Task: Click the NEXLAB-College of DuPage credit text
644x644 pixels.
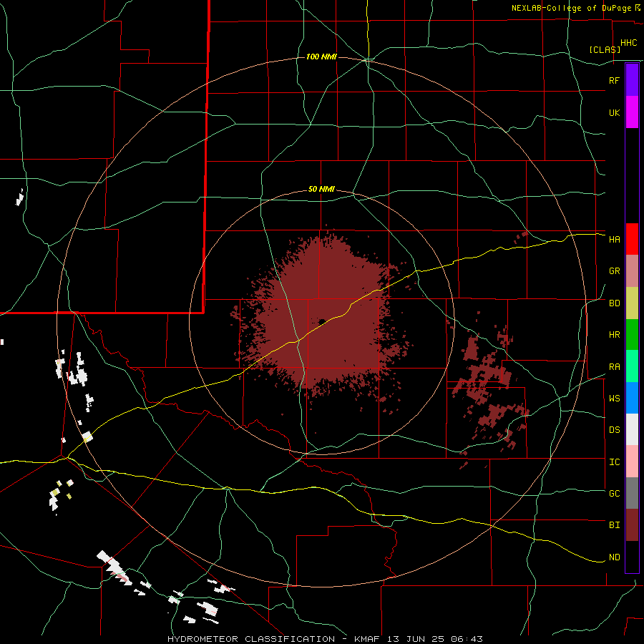Action: point(571,8)
